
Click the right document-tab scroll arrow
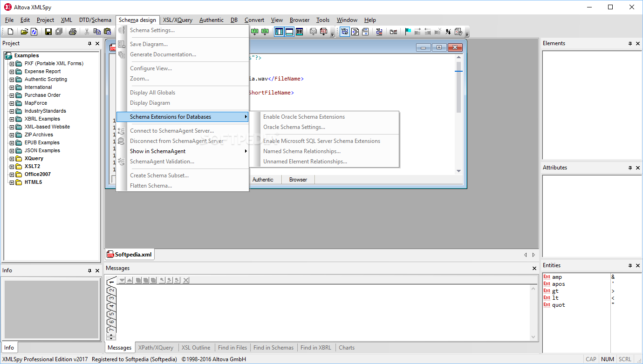pyautogui.click(x=534, y=255)
